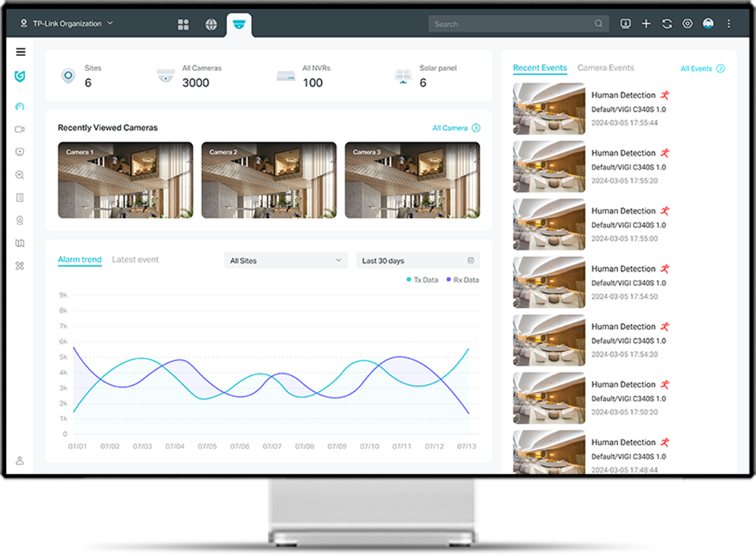Click the sync/refresh icon in top bar
756x556 pixels.
click(667, 23)
